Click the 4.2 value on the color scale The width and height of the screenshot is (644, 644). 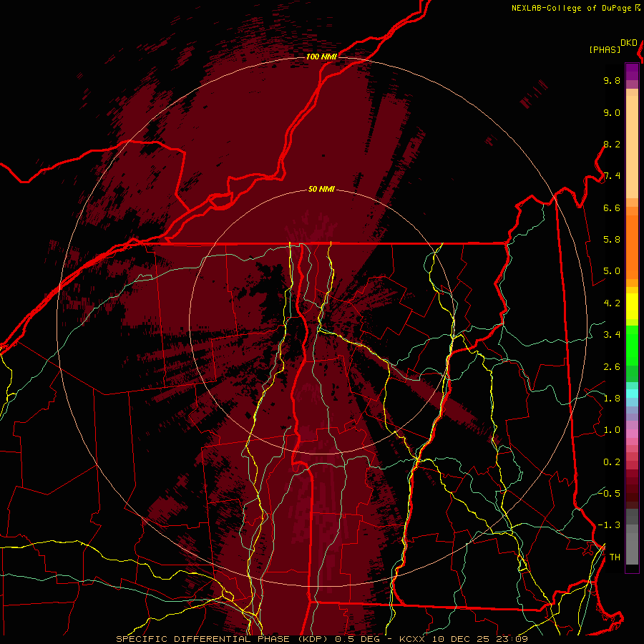pyautogui.click(x=612, y=303)
